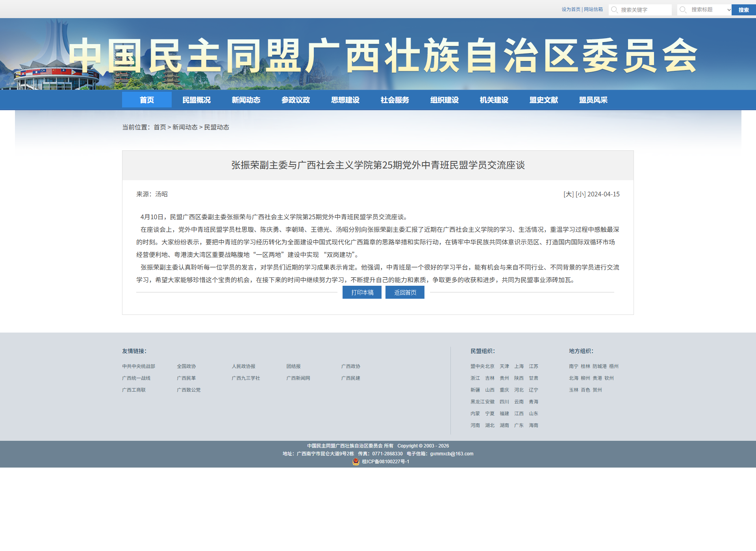Open the 全国政协 link
Screen dimensions: 756x551
coord(186,366)
